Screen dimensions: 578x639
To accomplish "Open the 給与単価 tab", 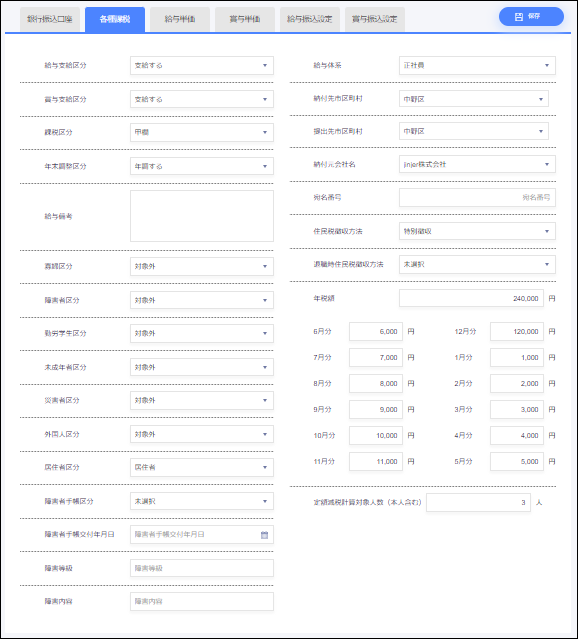I will (180, 19).
